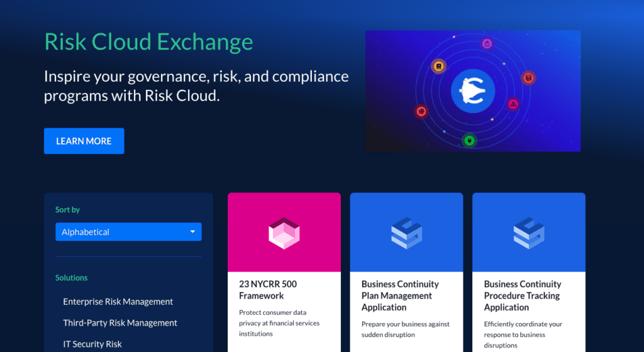
Task: Select Third-Party Risk Management solution filter
Action: coord(120,323)
